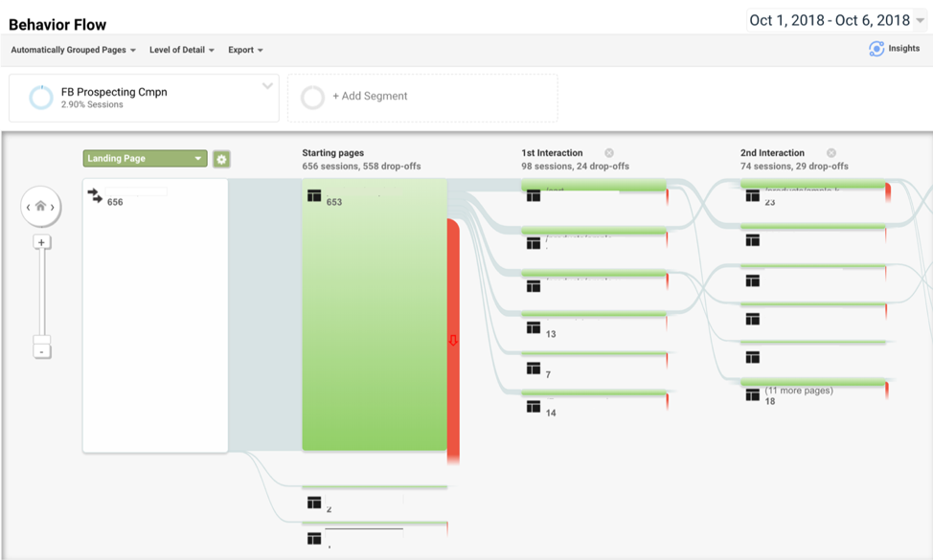This screenshot has height=560, width=933.
Task: Click the page icon beside the 7 node
Action: coord(533,366)
